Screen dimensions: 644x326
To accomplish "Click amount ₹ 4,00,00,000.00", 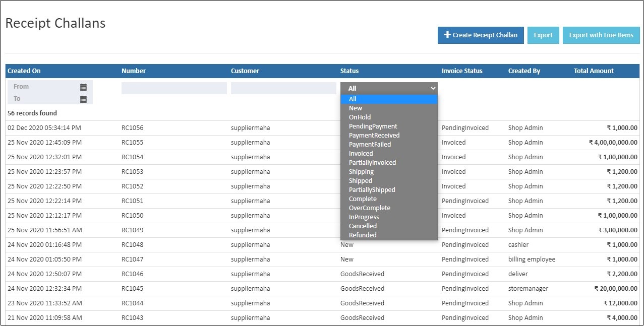I will tap(613, 143).
